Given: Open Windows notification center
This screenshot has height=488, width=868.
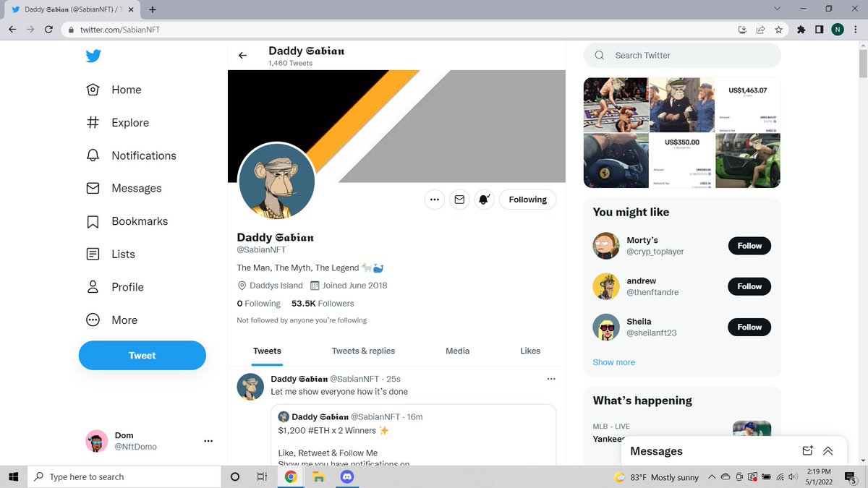Looking at the screenshot, I should point(851,476).
